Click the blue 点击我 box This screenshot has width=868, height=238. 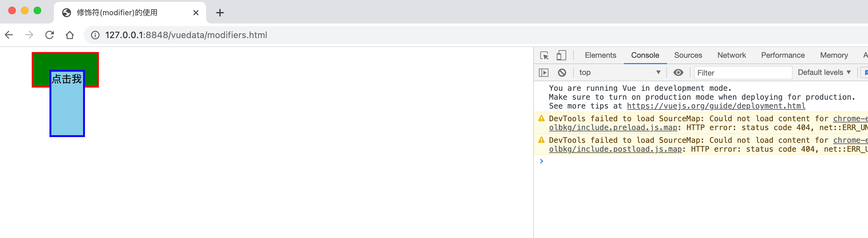click(67, 103)
